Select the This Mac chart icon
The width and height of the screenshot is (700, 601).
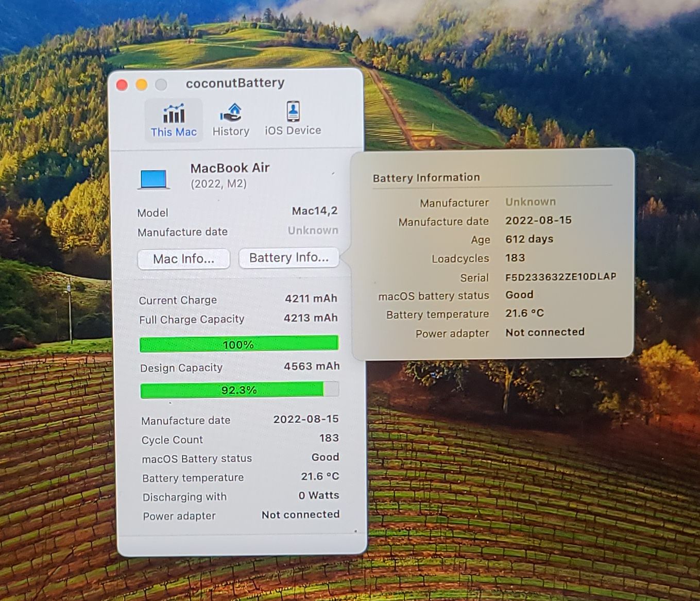[x=174, y=113]
